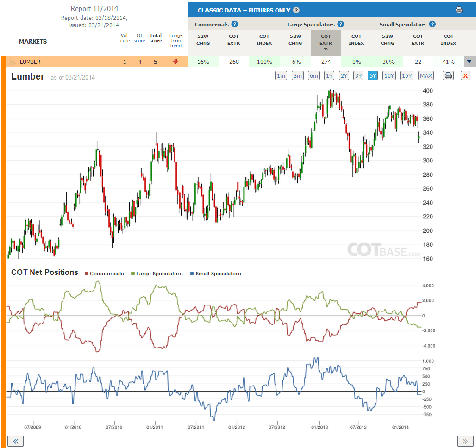476x448 pixels.
Task: Click the printer icon in blue header
Action: click(459, 10)
